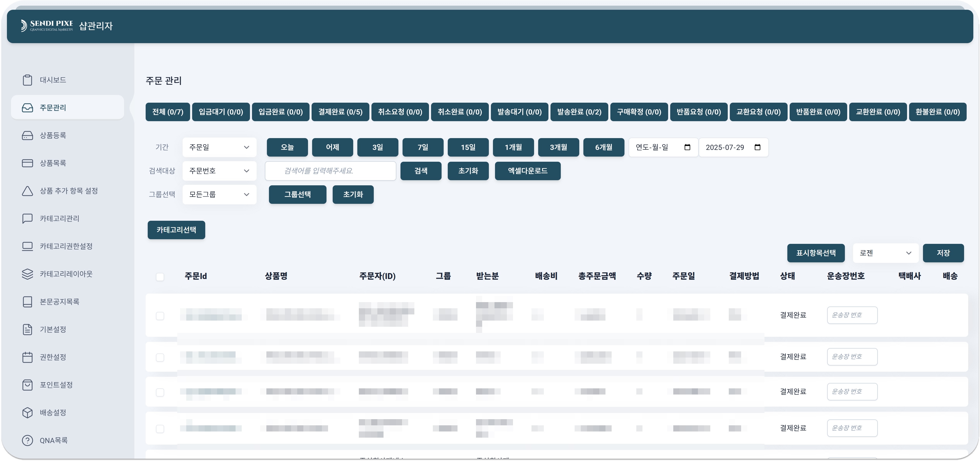This screenshot has width=980, height=461.
Task: Select the 발송완료 (0/2) status tab
Action: click(x=579, y=112)
